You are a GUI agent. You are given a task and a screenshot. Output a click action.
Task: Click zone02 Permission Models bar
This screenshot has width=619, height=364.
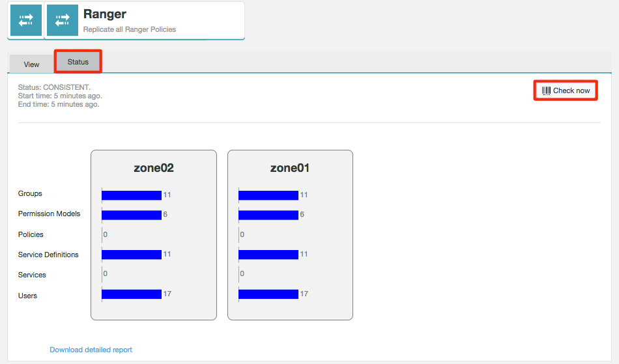[x=132, y=215]
